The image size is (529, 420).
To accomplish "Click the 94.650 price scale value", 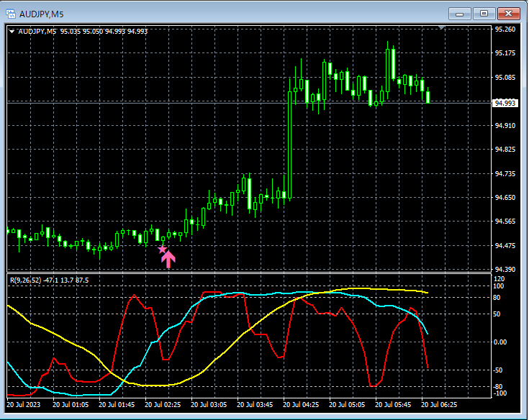I will (505, 198).
